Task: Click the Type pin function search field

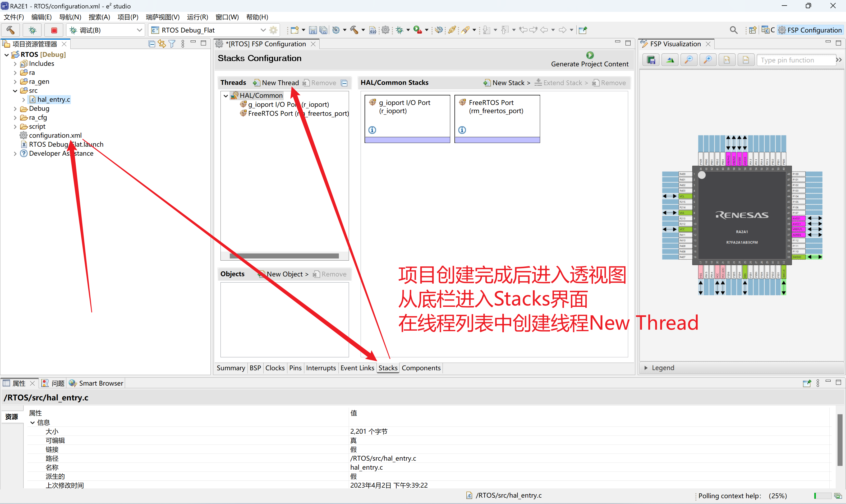Action: point(796,60)
